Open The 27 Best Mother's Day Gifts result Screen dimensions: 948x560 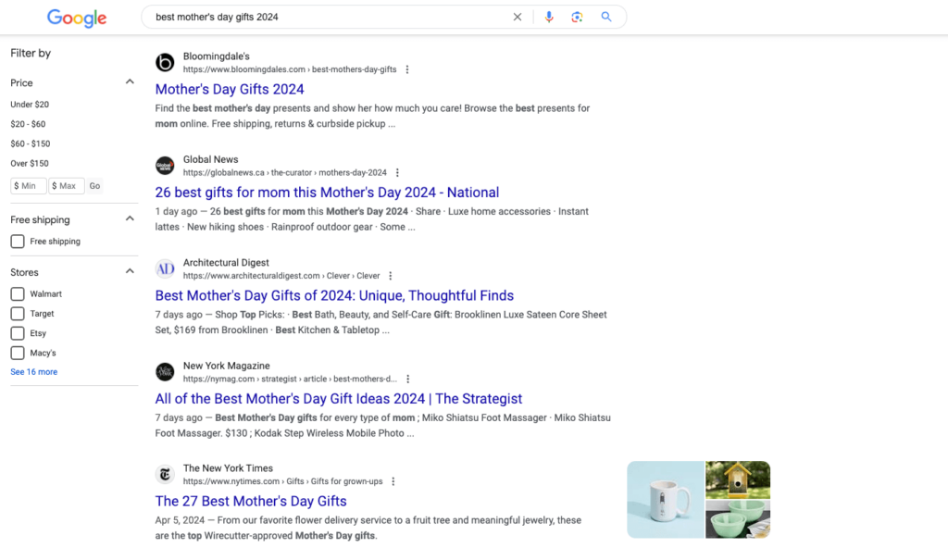(x=251, y=501)
